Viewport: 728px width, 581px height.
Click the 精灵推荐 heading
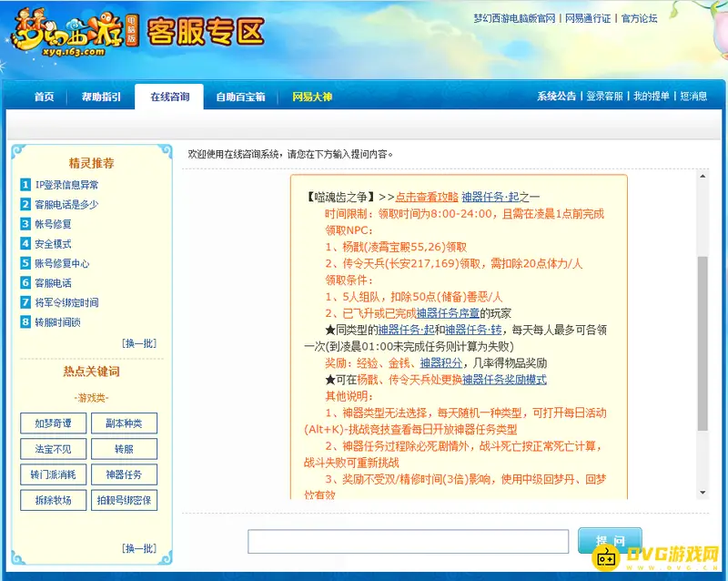tap(92, 163)
